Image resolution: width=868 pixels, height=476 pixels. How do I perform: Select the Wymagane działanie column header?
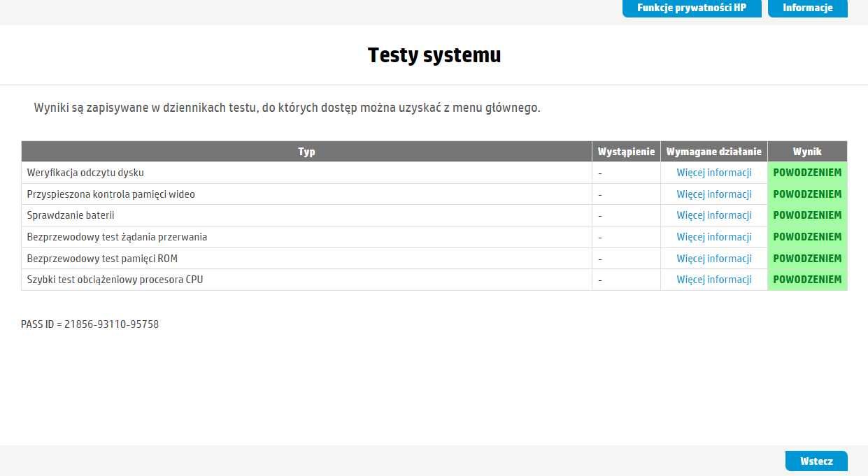pos(714,152)
